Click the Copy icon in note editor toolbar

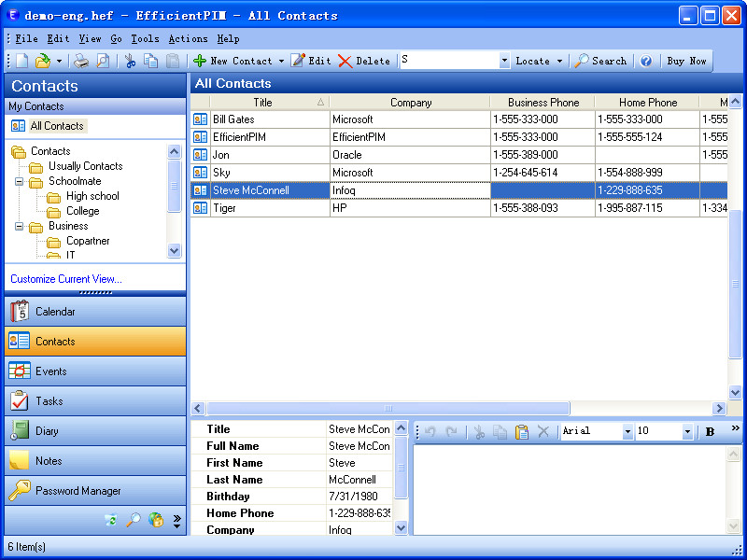[x=500, y=431]
